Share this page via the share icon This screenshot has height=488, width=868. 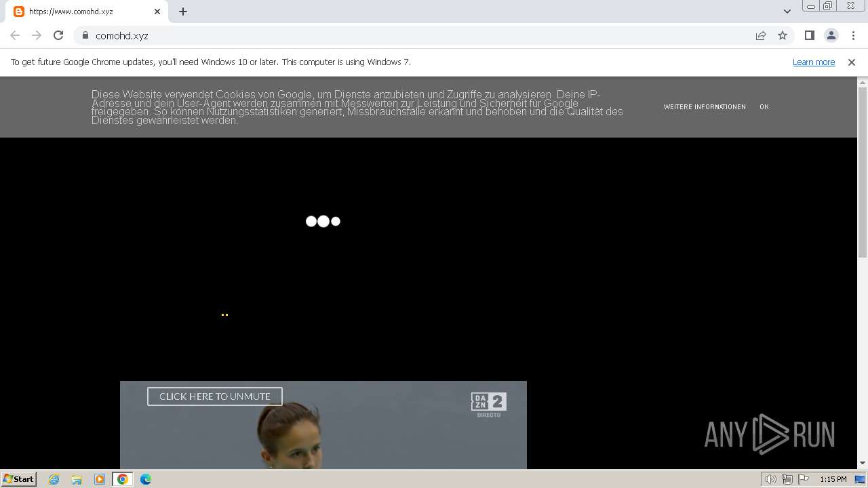click(761, 35)
